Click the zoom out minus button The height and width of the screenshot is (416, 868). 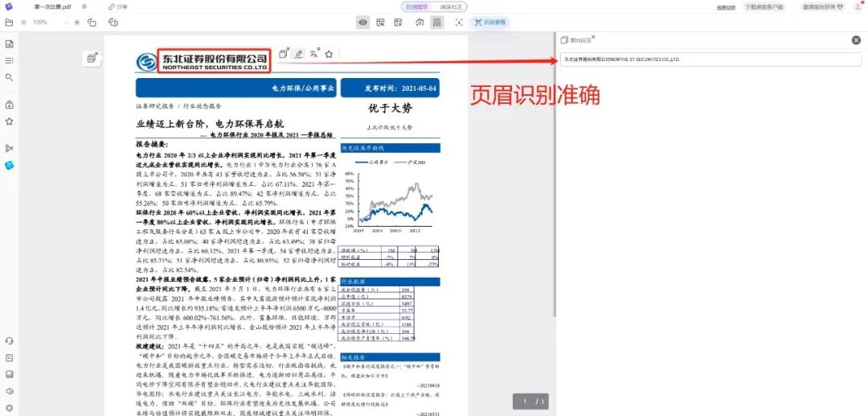[x=24, y=23]
